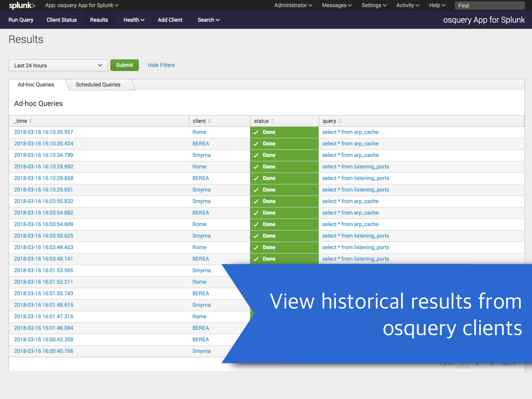
Task: Click client Smyrna in 16:10:34.799 row
Action: point(202,155)
